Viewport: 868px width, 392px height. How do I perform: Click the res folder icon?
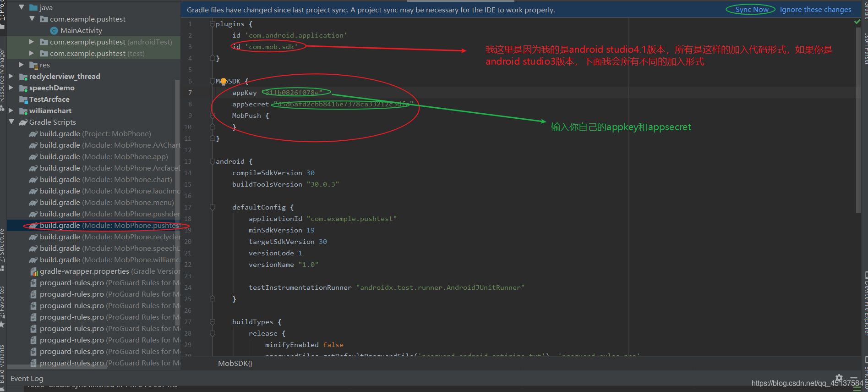coord(33,65)
